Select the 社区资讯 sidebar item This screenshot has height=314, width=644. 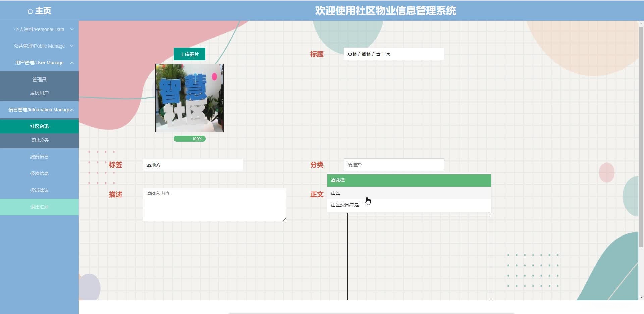[39, 126]
